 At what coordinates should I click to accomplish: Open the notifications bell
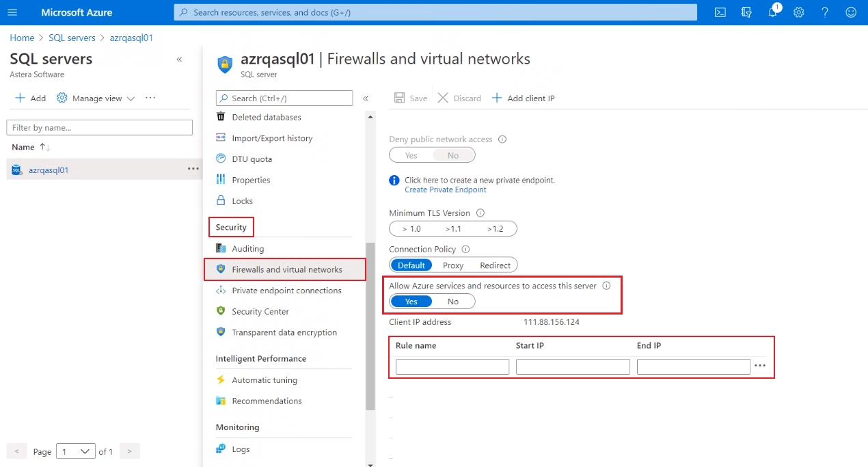(x=773, y=12)
